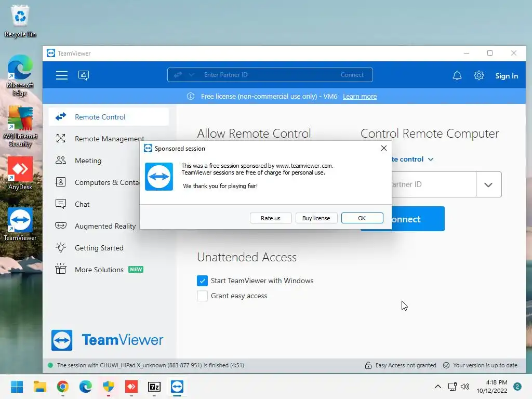Open AnyDesk from the taskbar
Viewport: 532px width, 399px height.
[131, 387]
